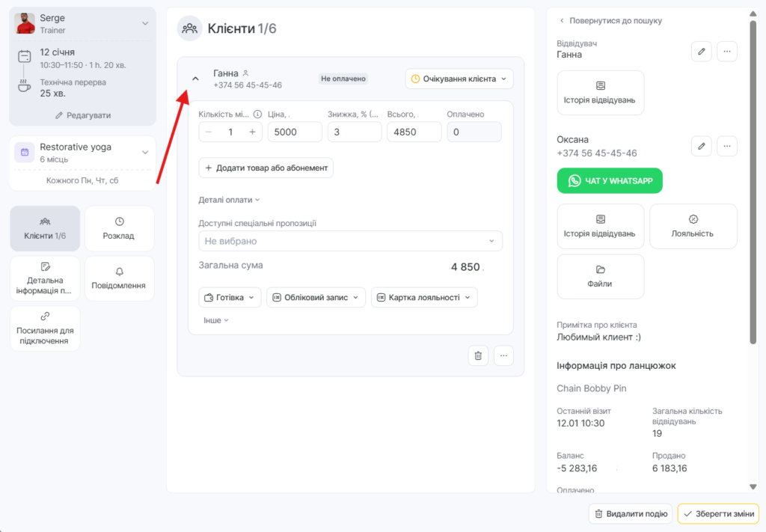766x532 pixels.
Task: Click the ЧАТ У WHATSAPP button
Action: [610, 180]
